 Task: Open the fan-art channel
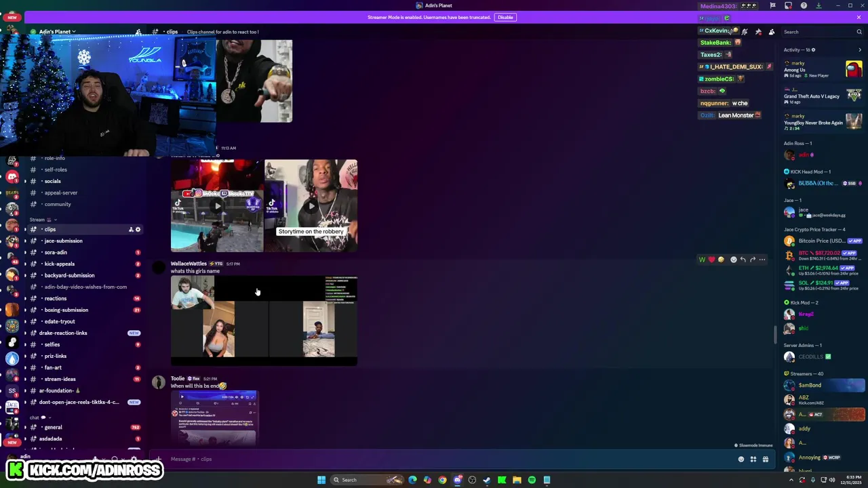(85, 367)
